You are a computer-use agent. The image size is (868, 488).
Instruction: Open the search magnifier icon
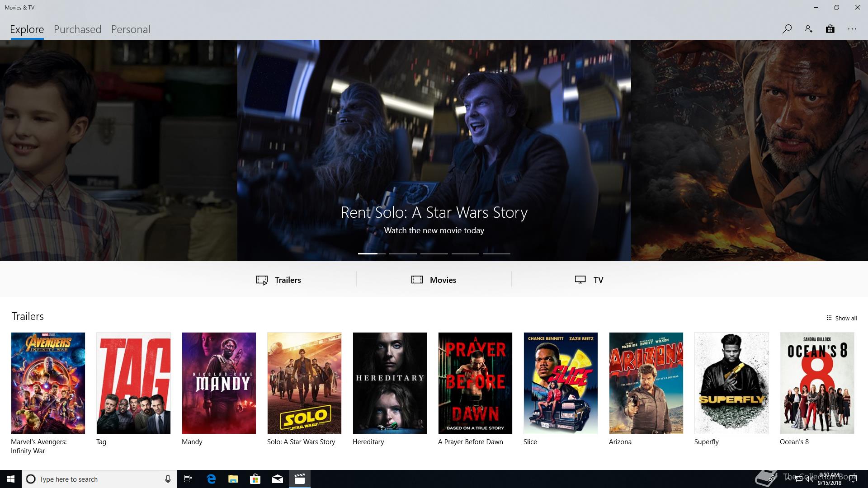point(787,29)
